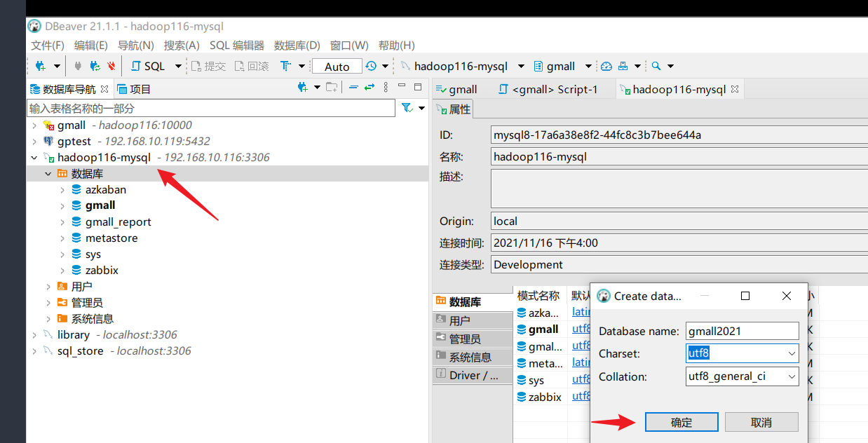
Task: Select the gmall_report database in the tree
Action: 118,221
